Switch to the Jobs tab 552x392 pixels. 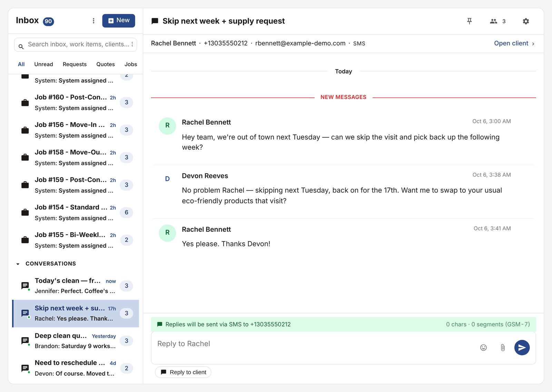131,64
